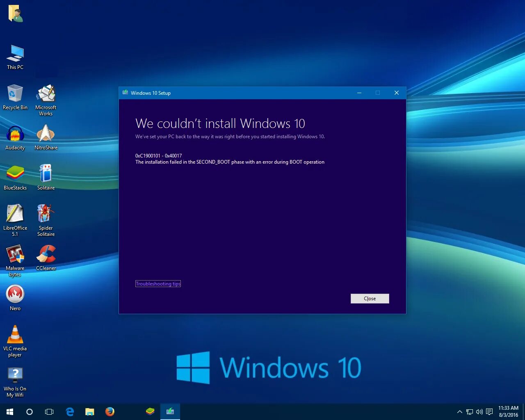Launch Microsoft Edge from the taskbar
The width and height of the screenshot is (525, 420).
tap(70, 412)
